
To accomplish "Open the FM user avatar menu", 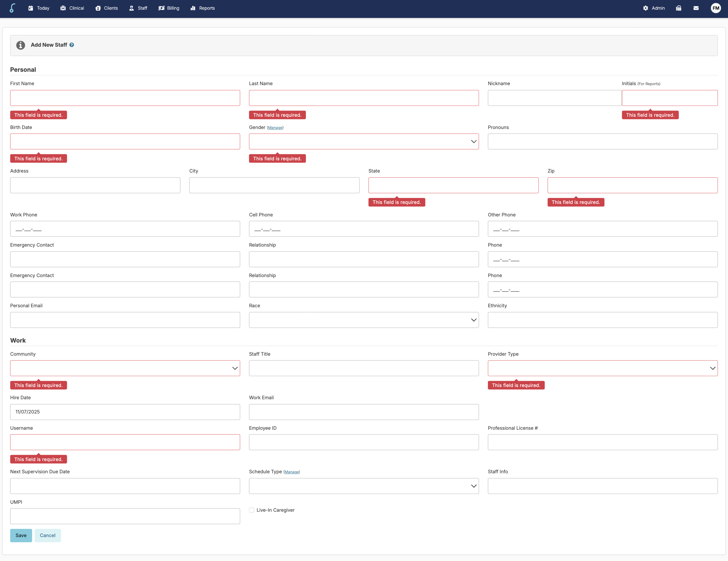I will 716,8.
